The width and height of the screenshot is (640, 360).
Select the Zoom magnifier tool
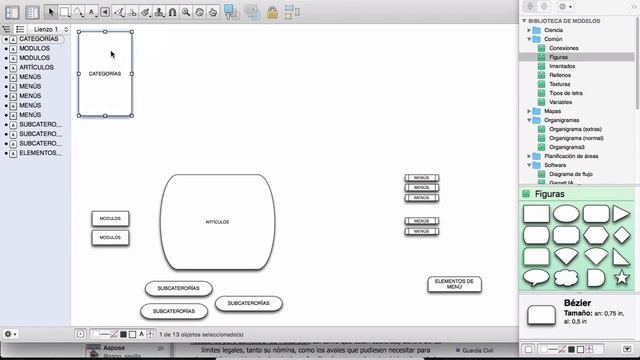pyautogui.click(x=186, y=12)
